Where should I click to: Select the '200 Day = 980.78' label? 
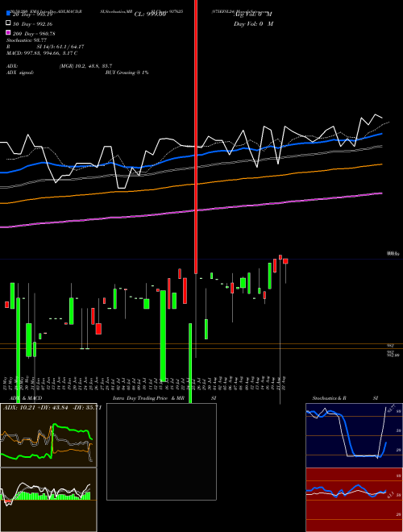(34, 34)
